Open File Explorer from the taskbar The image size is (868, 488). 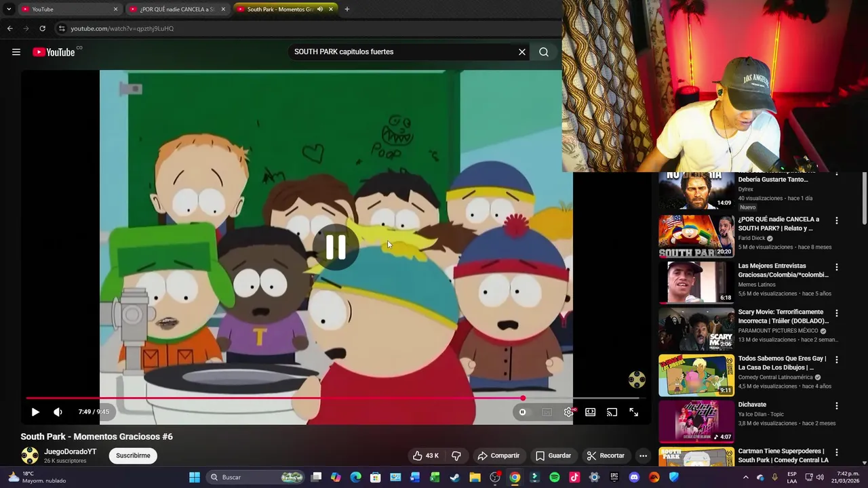475,477
